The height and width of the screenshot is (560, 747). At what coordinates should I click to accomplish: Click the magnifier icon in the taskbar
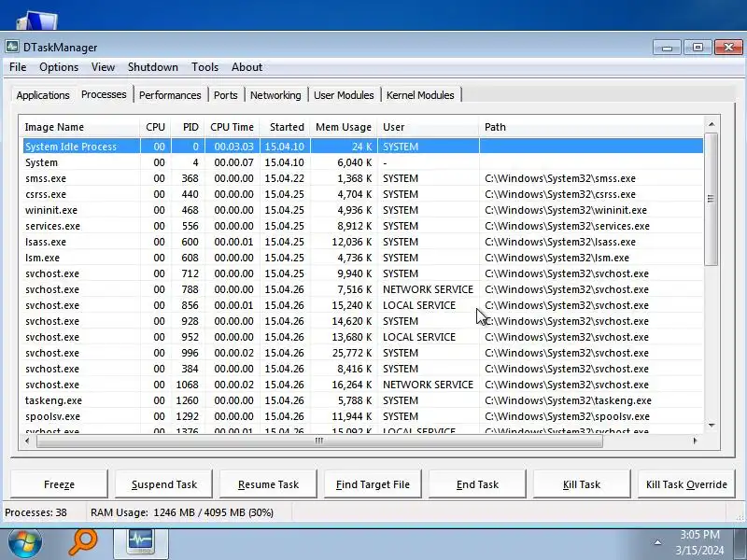click(83, 543)
